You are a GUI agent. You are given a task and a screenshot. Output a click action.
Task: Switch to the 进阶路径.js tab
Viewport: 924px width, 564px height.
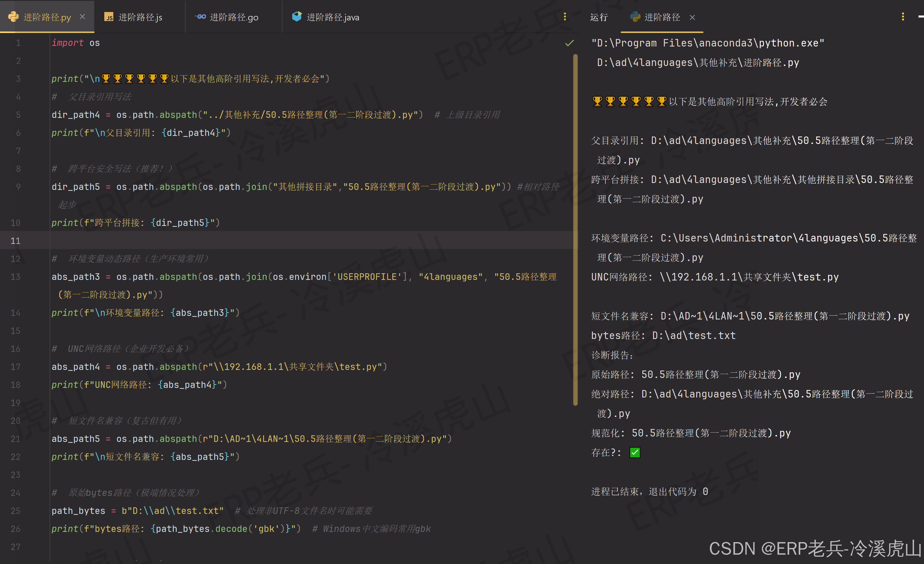click(140, 17)
